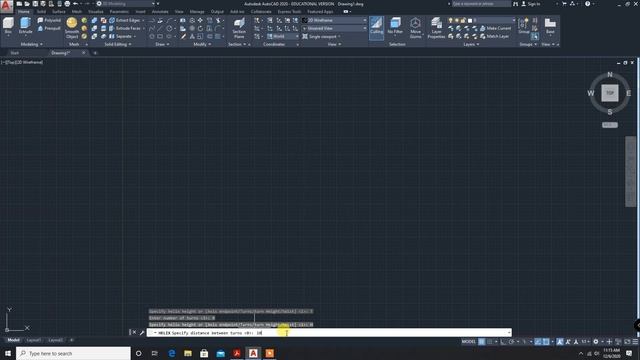This screenshot has width=640, height=360.
Task: Toggle the Culling selection button
Action: click(x=376, y=27)
